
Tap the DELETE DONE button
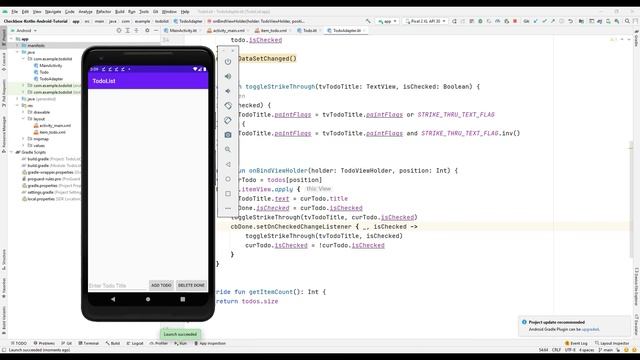click(x=191, y=285)
